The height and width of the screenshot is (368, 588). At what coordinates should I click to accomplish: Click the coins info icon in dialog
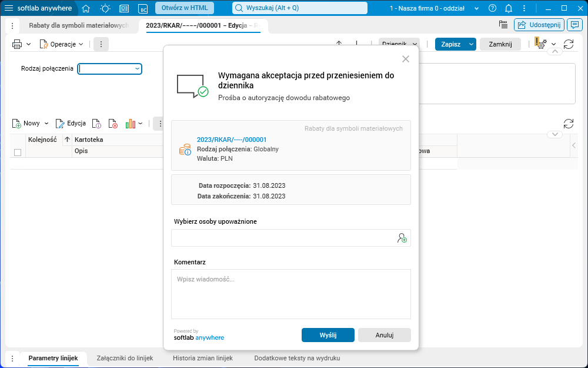(185, 150)
